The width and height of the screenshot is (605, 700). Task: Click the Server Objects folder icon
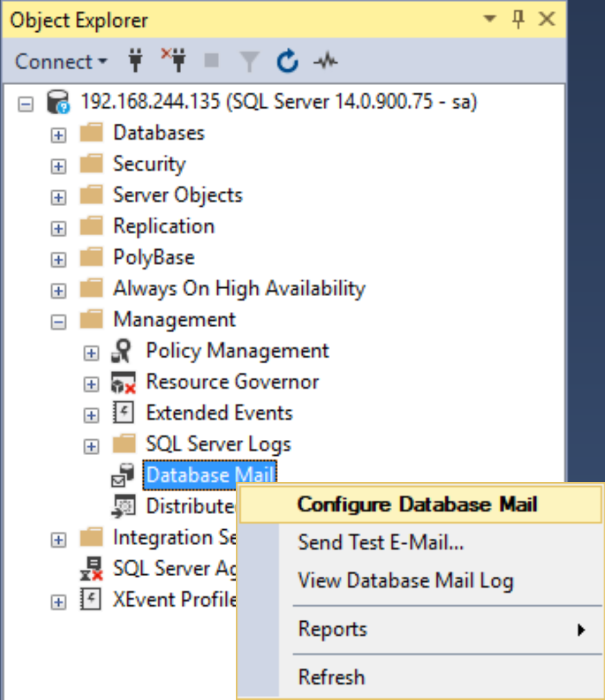click(x=91, y=194)
